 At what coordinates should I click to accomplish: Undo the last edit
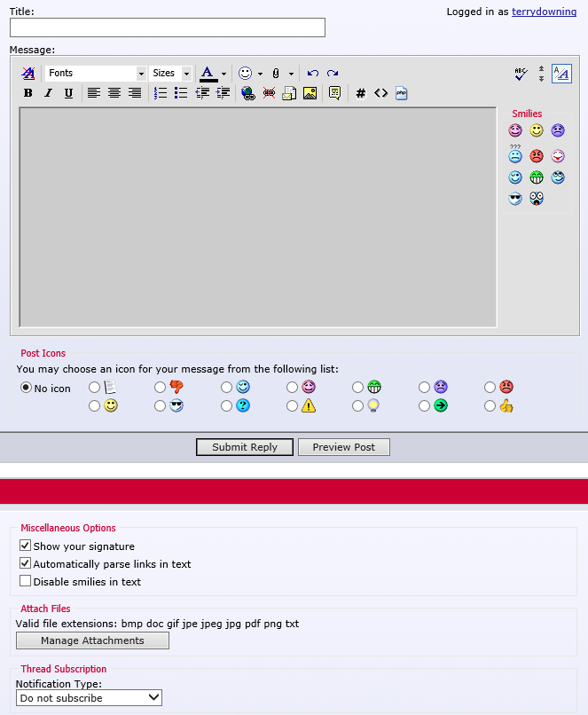click(313, 73)
